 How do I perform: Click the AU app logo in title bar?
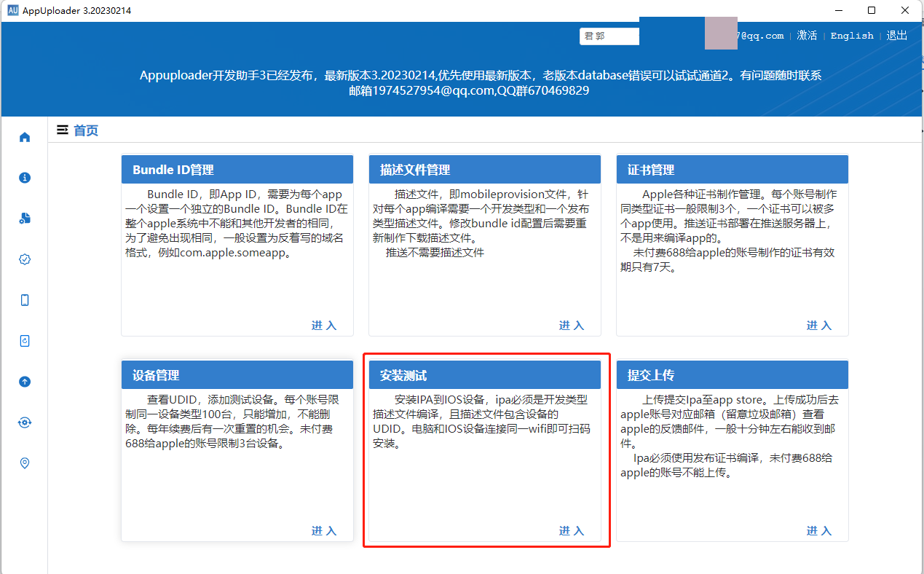[12, 10]
